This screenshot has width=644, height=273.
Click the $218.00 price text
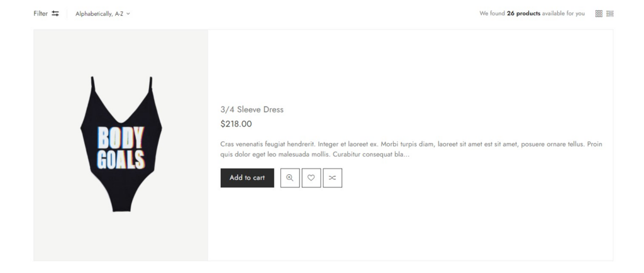click(236, 124)
